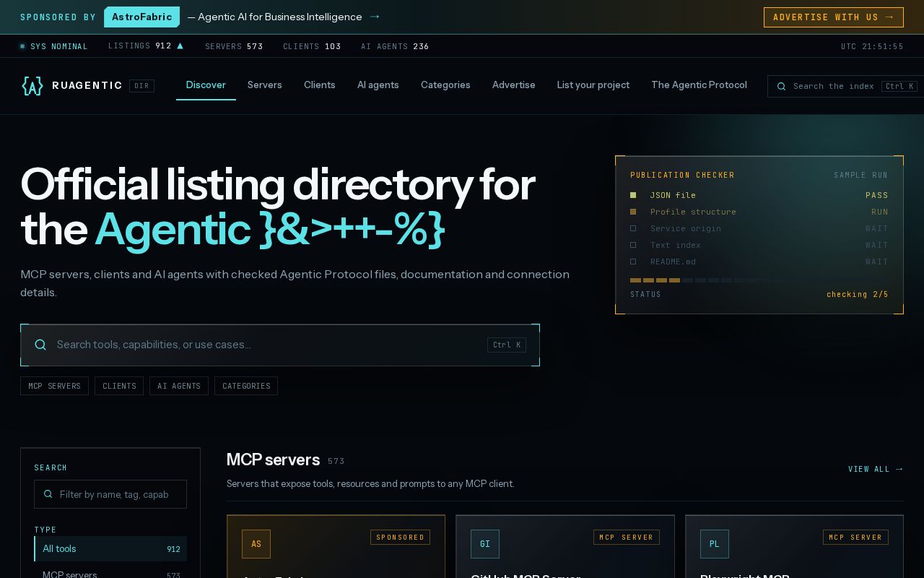This screenshot has width=924, height=578.
Task: Click VIEW ALL for MCP servers
Action: pos(876,469)
